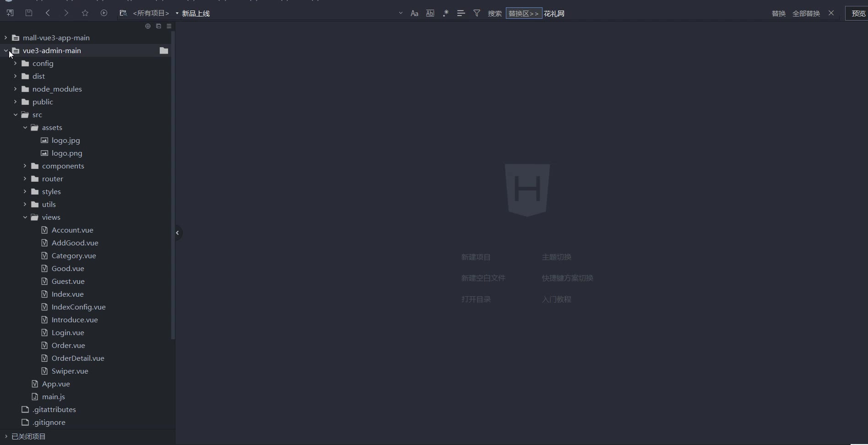Image resolution: width=868 pixels, height=445 pixels.
Task: Open App.vue file
Action: pos(56,384)
